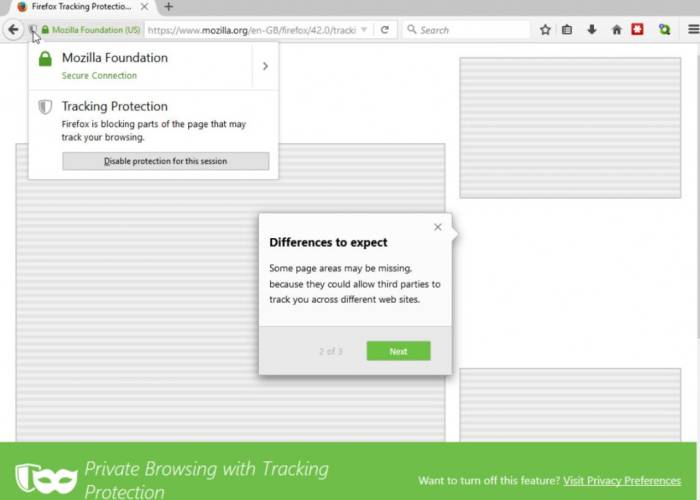This screenshot has height=500, width=700.
Task: Click the '2 of 3' step indicator
Action: tap(331, 351)
